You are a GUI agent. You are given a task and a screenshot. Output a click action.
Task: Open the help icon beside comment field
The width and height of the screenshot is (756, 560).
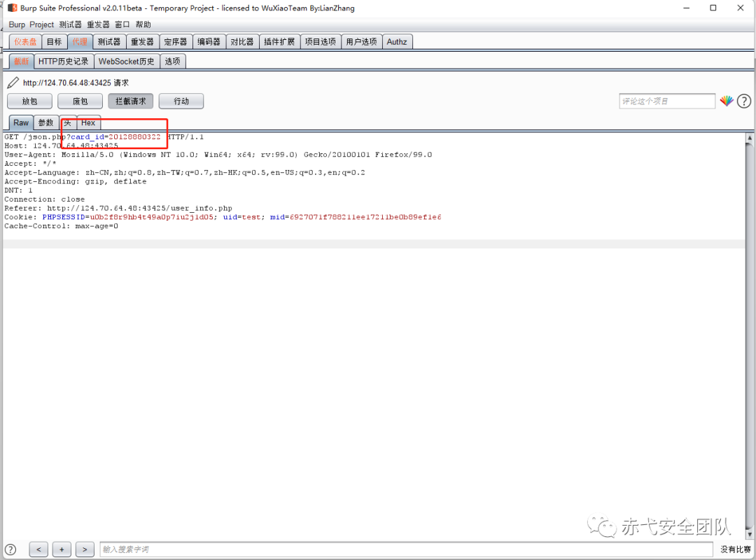[744, 101]
